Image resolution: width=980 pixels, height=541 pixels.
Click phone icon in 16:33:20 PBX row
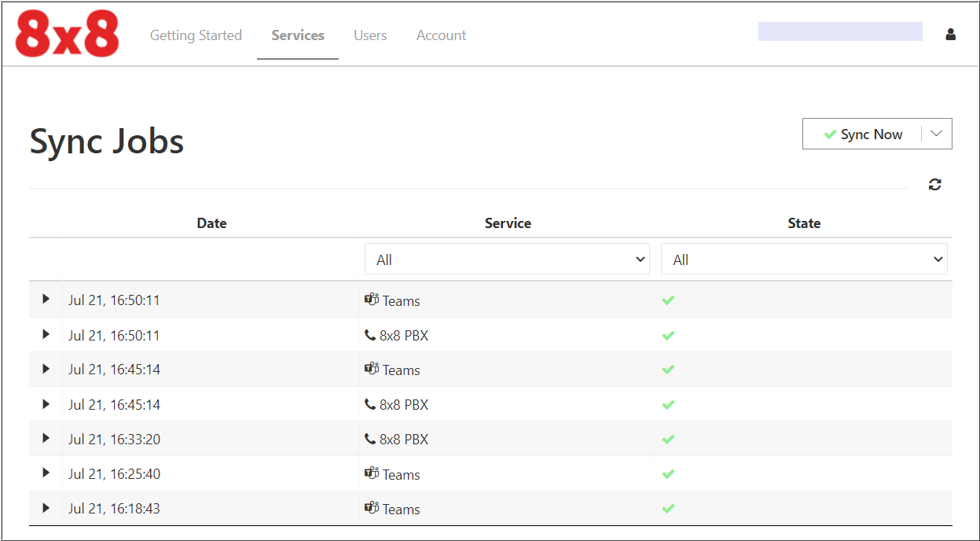(x=370, y=439)
